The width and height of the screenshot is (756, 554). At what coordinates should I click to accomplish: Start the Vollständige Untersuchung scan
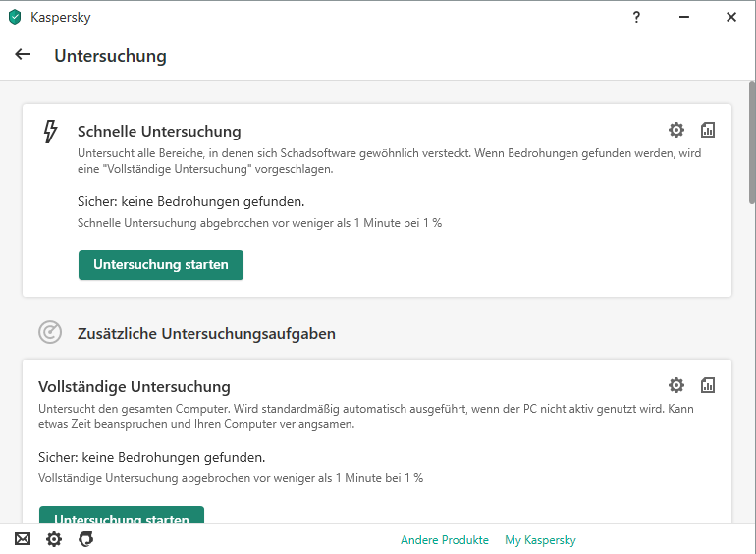tap(122, 515)
